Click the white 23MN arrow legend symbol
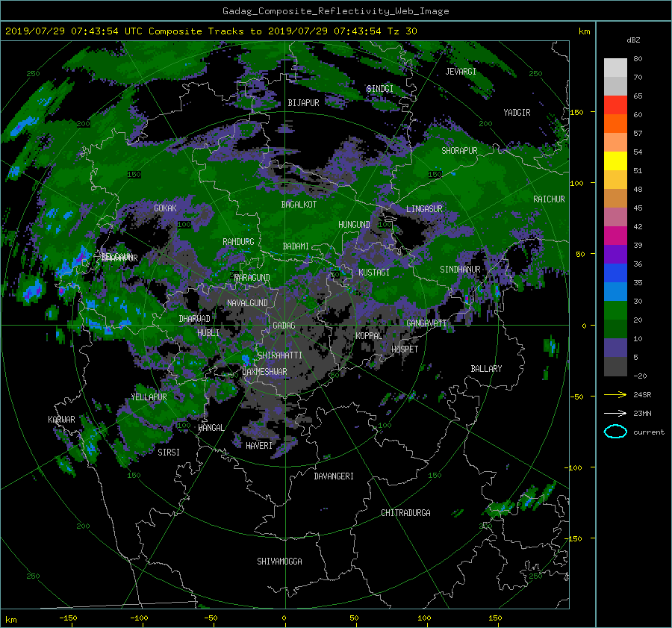Screen dimensions: 672x628 tap(615, 413)
